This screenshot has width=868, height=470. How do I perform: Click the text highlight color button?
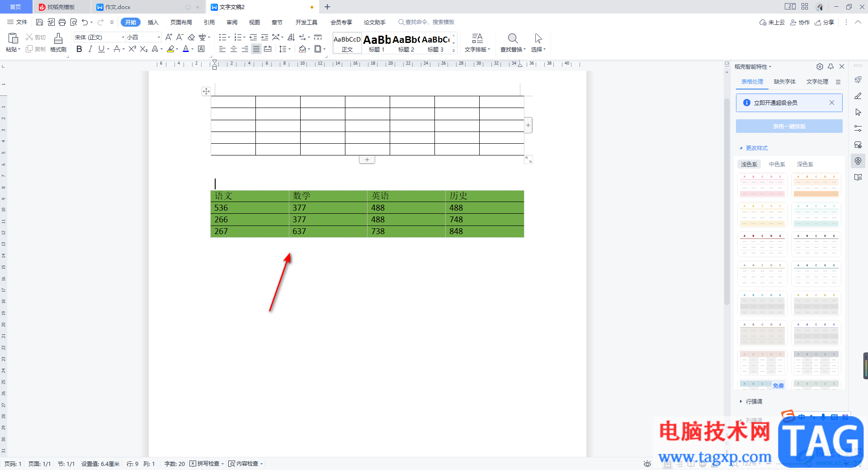[x=170, y=49]
